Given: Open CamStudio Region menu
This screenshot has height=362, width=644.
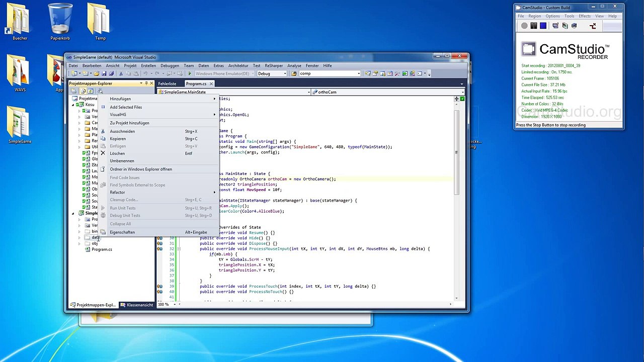Looking at the screenshot, I should click(x=534, y=16).
